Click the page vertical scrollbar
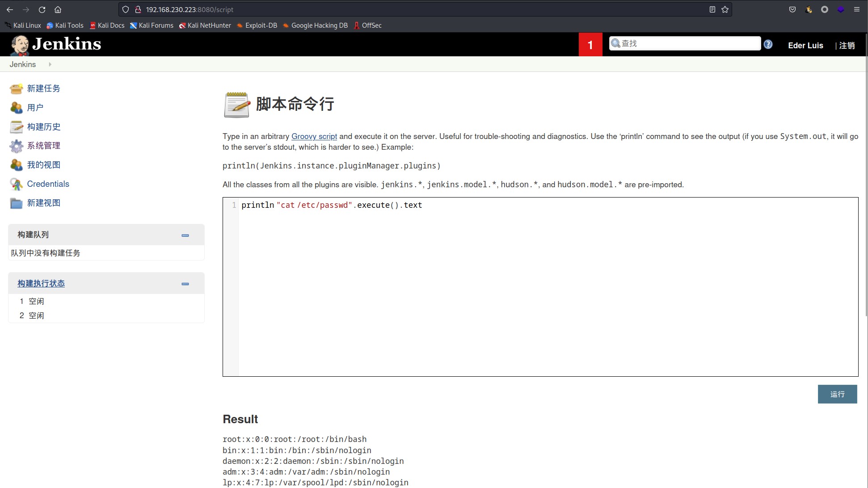The height and width of the screenshot is (488, 868). (866, 174)
